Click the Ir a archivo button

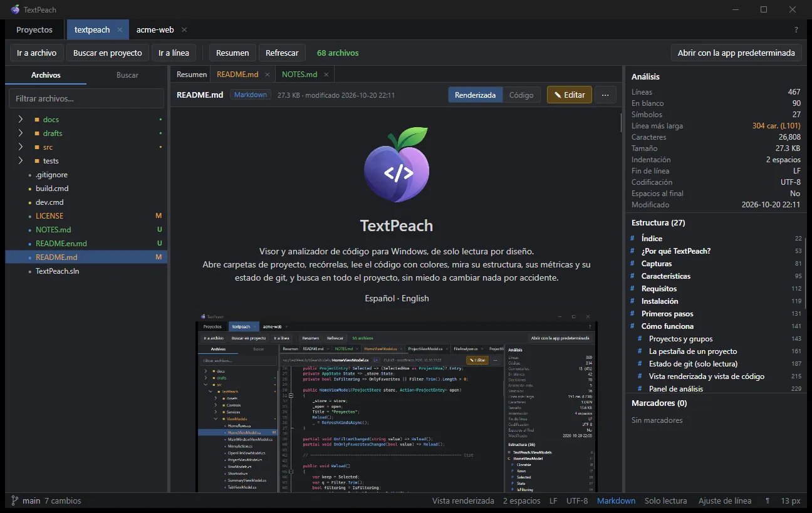click(36, 53)
